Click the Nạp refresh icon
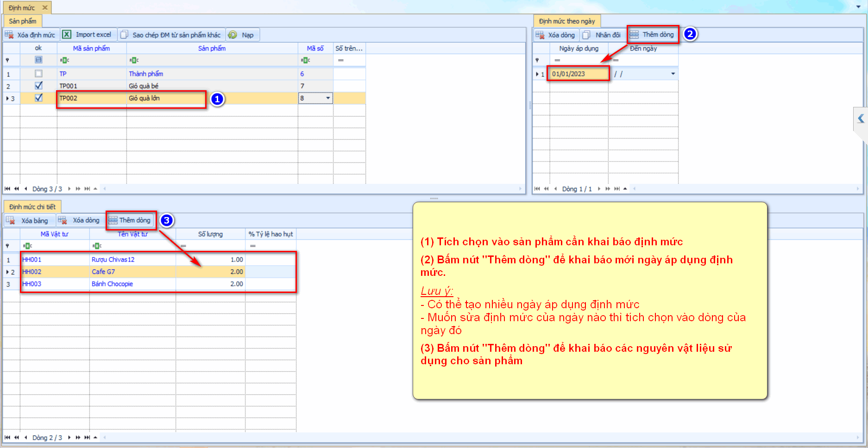 tap(233, 35)
